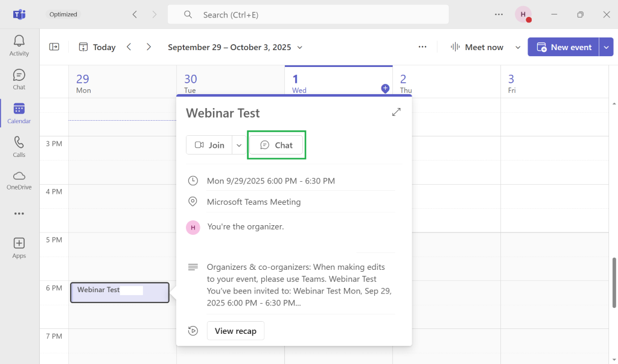Click the 'Optimized' label in title bar
Screen dimensions: 618x364
click(63, 14)
